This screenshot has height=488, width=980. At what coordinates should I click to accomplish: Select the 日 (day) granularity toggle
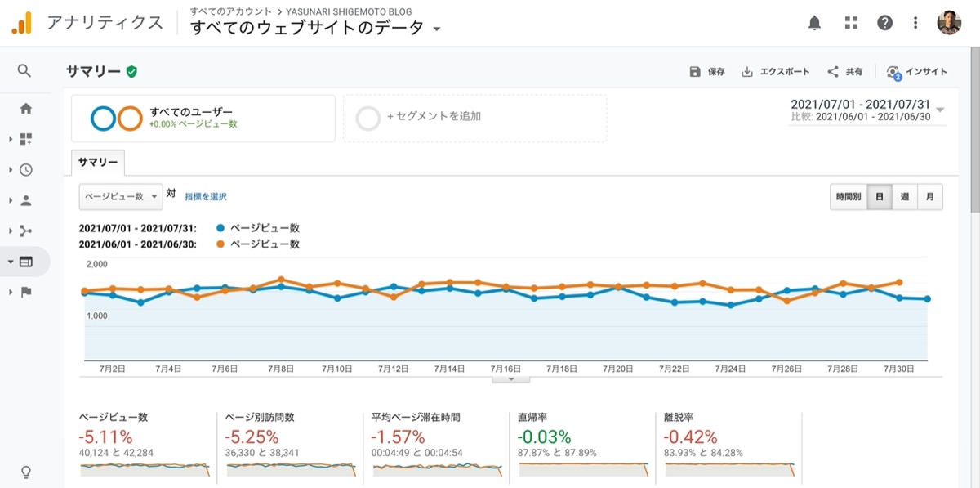[880, 197]
